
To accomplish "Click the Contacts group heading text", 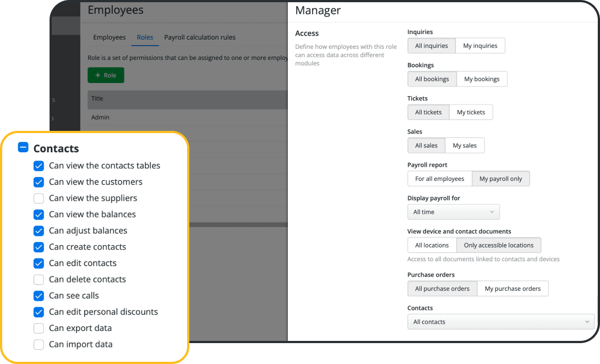I will click(x=56, y=148).
